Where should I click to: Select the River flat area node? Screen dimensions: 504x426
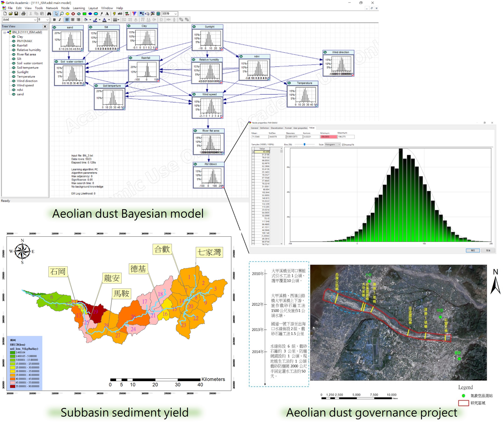pos(209,142)
